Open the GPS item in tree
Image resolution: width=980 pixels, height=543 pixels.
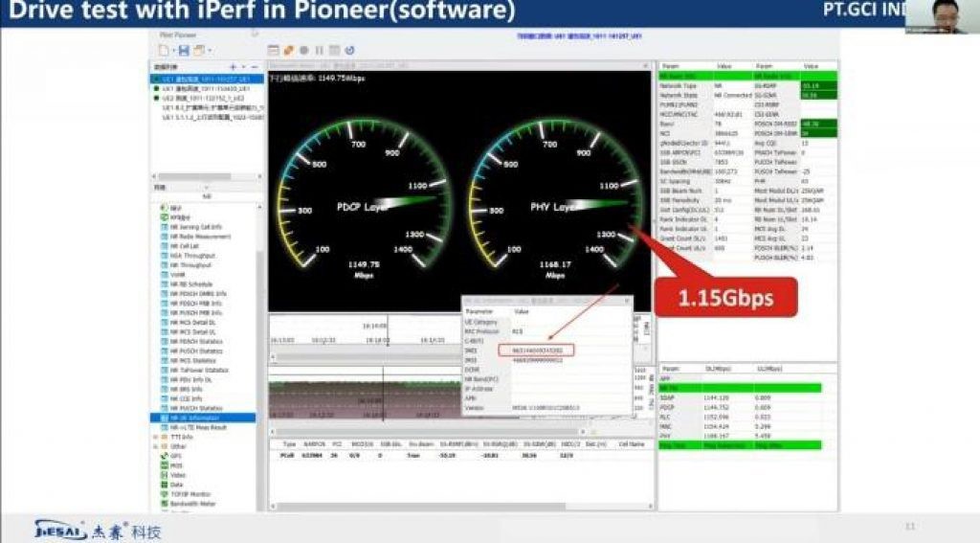coord(175,456)
